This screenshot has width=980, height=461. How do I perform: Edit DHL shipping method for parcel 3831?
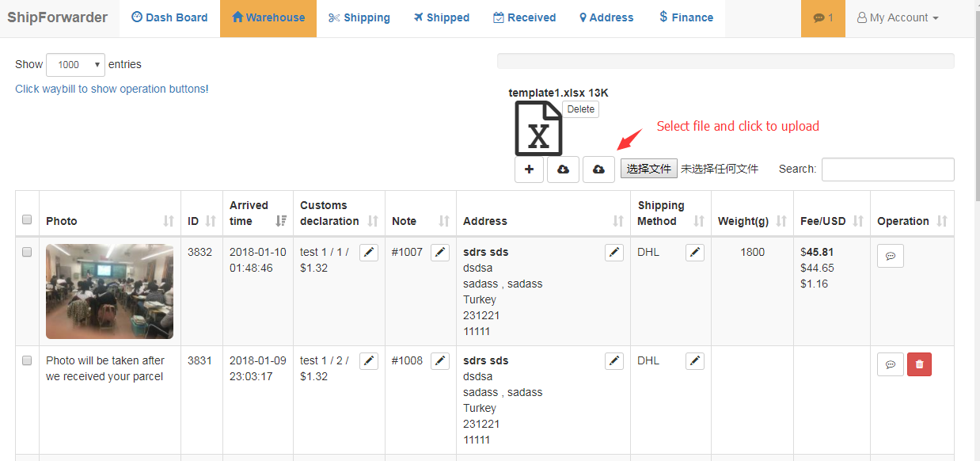tap(695, 360)
